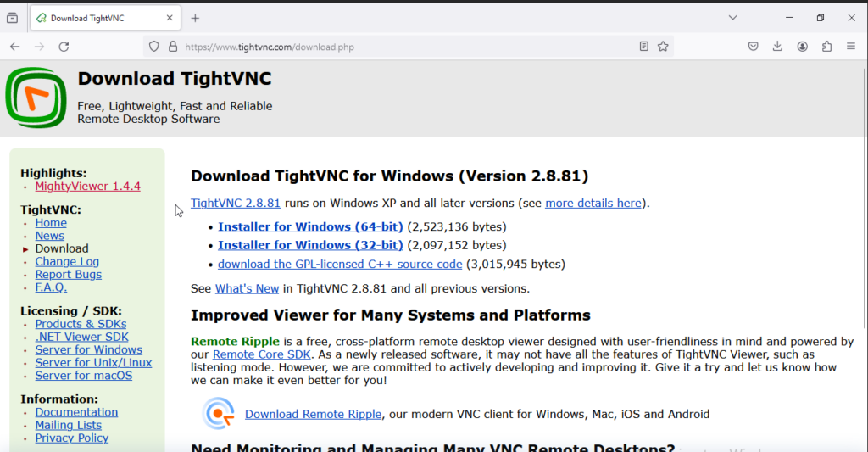Open the Downloads panel
The image size is (868, 452).
point(777,47)
